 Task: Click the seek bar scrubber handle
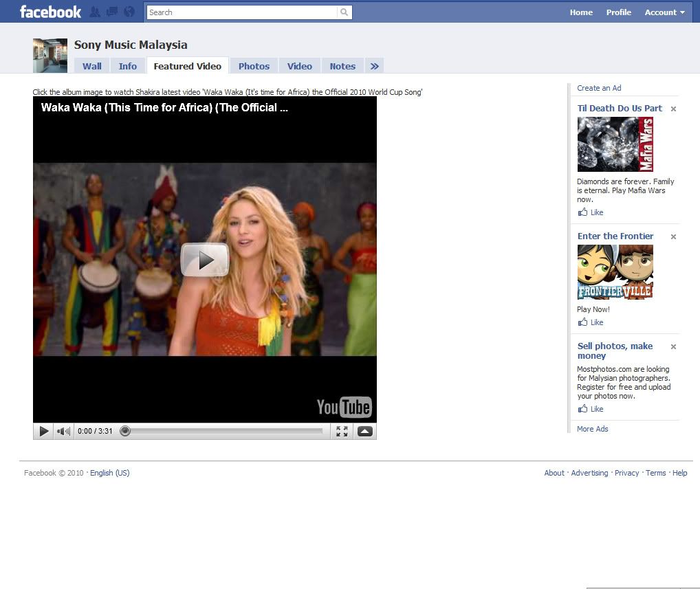125,431
